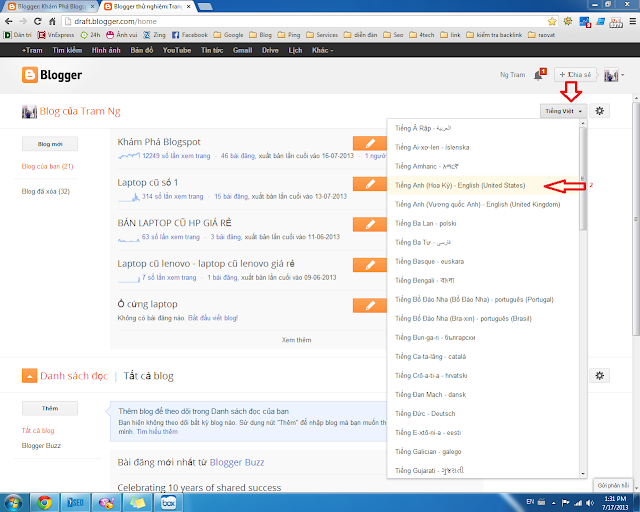Open settings gear next to language dropdown
640x512 pixels.
(x=599, y=111)
